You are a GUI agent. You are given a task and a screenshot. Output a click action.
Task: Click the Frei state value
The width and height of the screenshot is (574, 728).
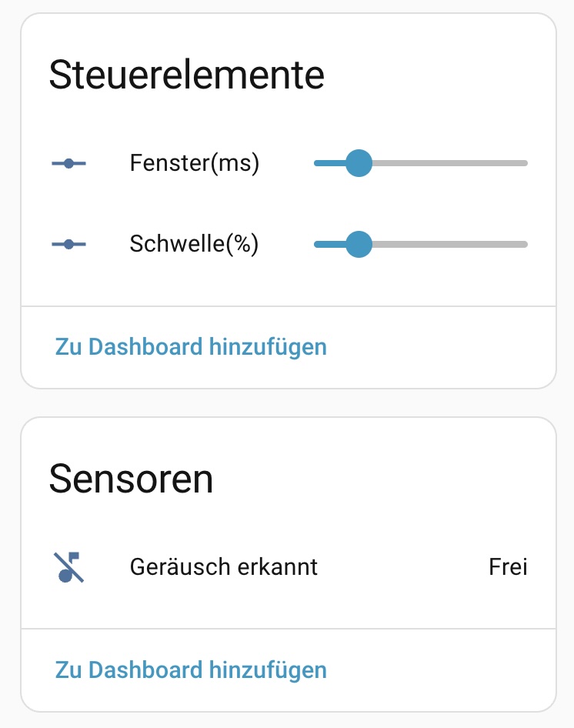point(508,567)
